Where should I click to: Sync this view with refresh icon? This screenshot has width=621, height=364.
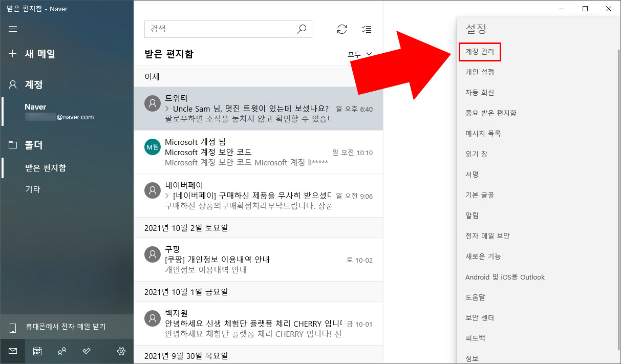(342, 29)
